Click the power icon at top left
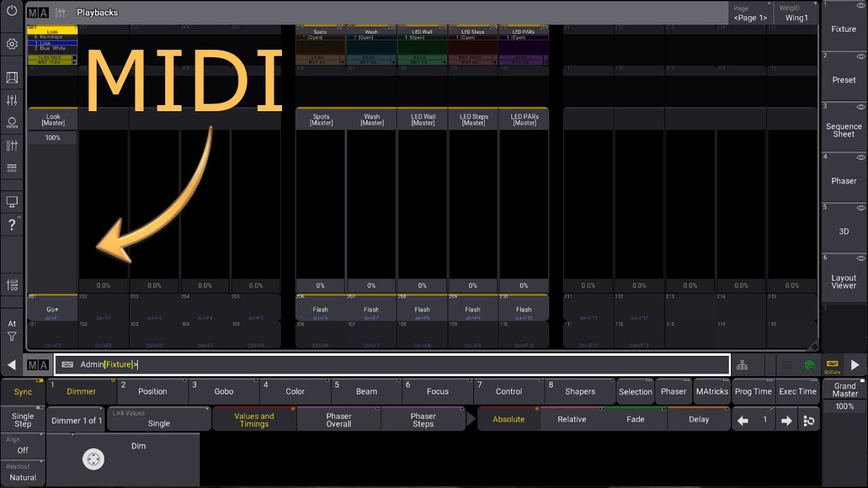This screenshot has height=488, width=868. [x=12, y=12]
